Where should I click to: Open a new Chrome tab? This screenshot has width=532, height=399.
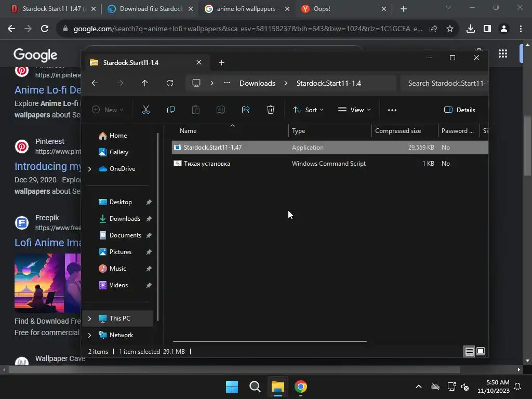click(x=403, y=9)
